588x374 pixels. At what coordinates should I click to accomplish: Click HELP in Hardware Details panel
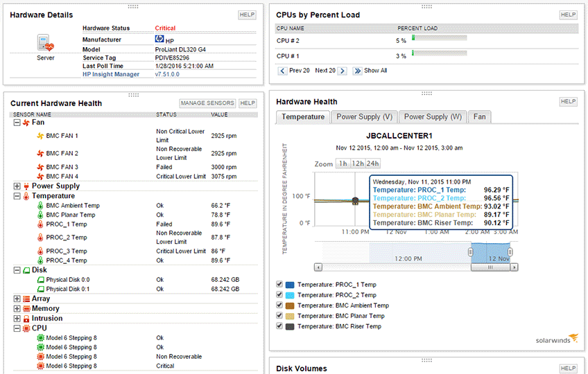tap(247, 15)
